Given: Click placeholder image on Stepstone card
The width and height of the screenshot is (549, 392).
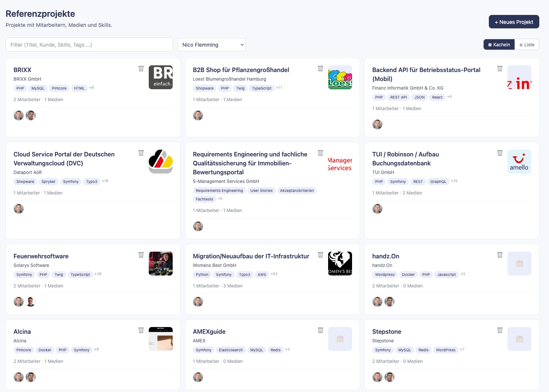Looking at the screenshot, I should [x=519, y=339].
